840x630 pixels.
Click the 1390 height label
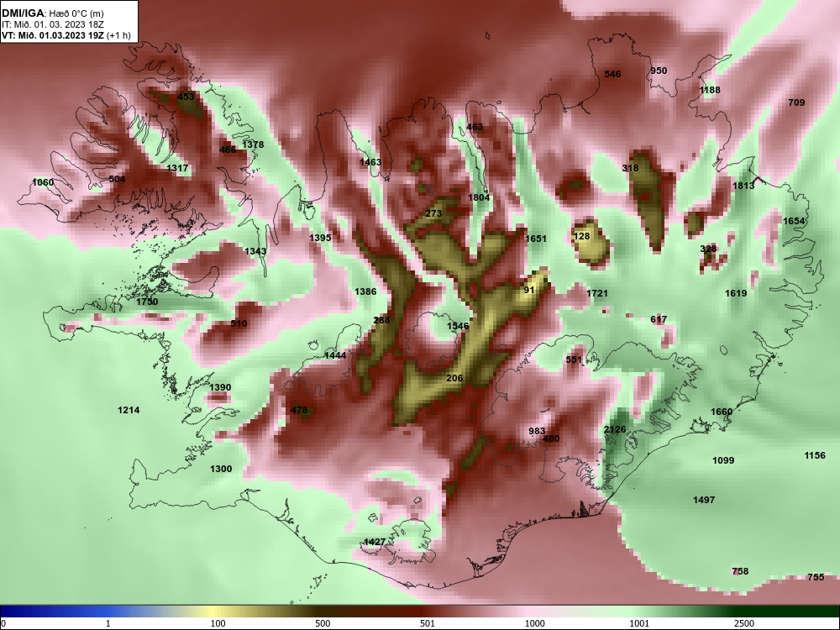(x=220, y=388)
